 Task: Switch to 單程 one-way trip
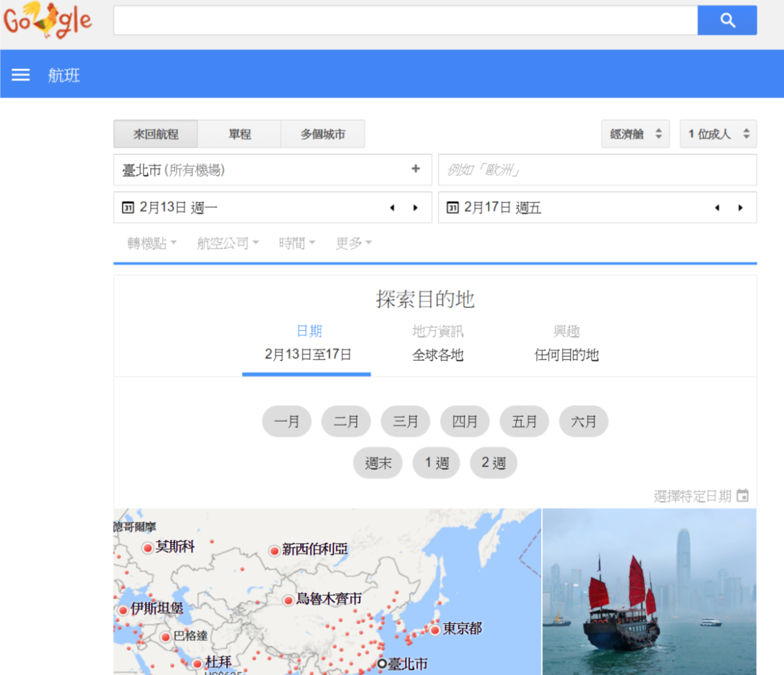[240, 134]
